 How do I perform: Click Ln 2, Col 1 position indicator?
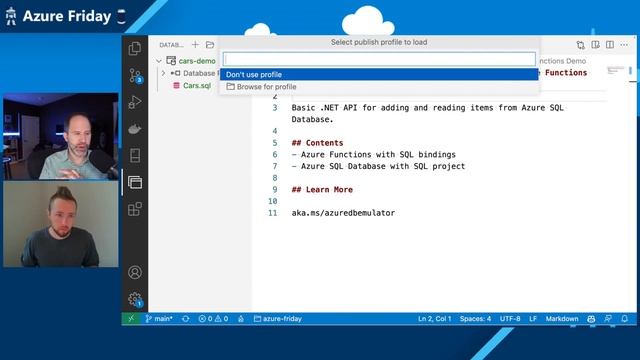(434, 319)
